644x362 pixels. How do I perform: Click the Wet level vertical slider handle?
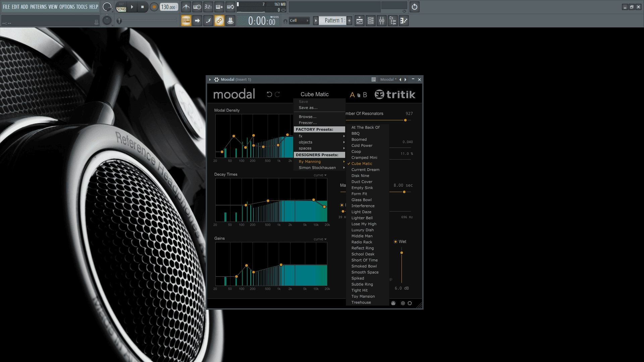(x=401, y=253)
